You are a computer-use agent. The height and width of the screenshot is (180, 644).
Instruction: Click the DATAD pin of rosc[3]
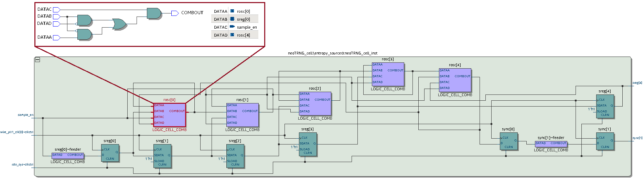[377, 82]
